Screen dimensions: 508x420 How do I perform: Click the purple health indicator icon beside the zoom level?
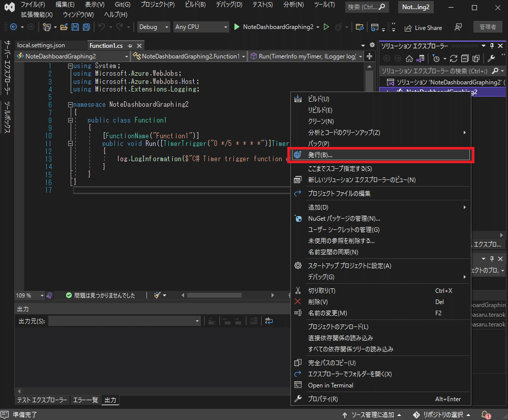pos(49,295)
